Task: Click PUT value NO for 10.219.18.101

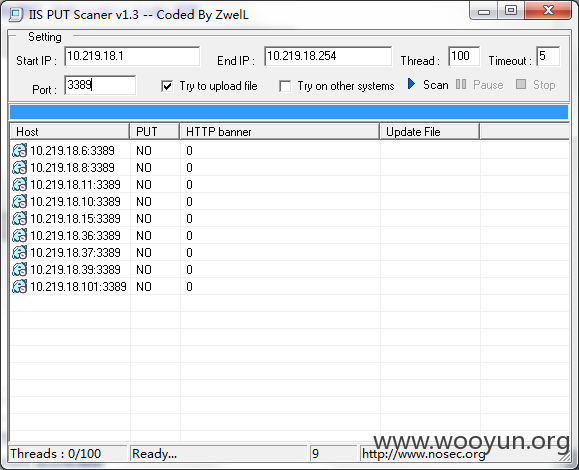Action: tap(144, 287)
